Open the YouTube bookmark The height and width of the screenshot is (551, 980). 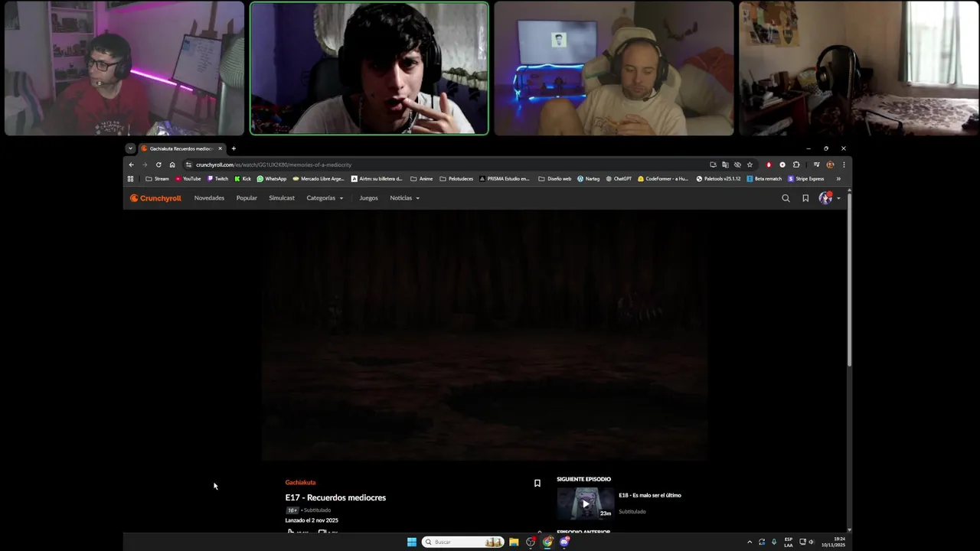[188, 179]
